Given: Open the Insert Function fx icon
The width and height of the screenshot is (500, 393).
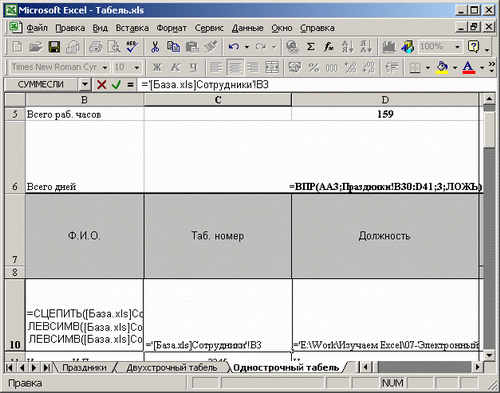Looking at the screenshot, I should 329,47.
